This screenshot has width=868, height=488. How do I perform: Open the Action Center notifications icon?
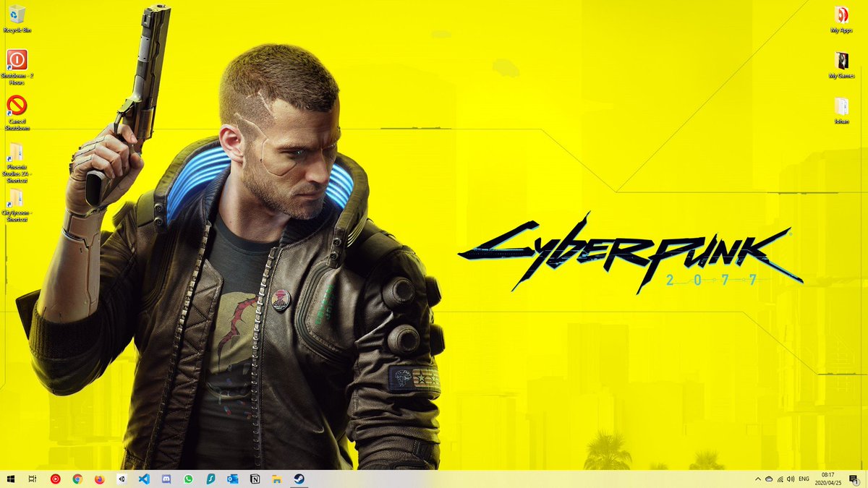click(x=854, y=479)
